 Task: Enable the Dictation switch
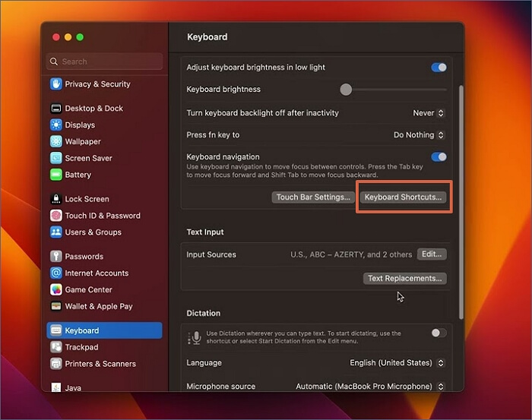pyautogui.click(x=439, y=333)
